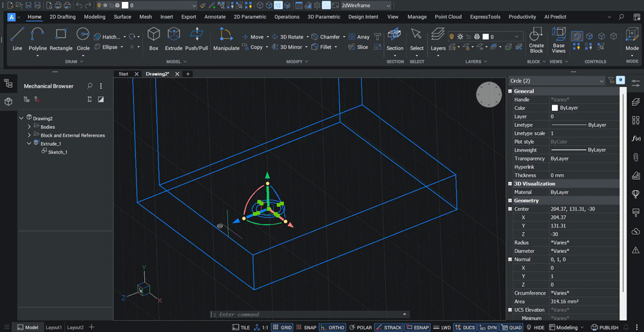
Task: Open the Circle (2) selection dropdown
Action: point(556,81)
